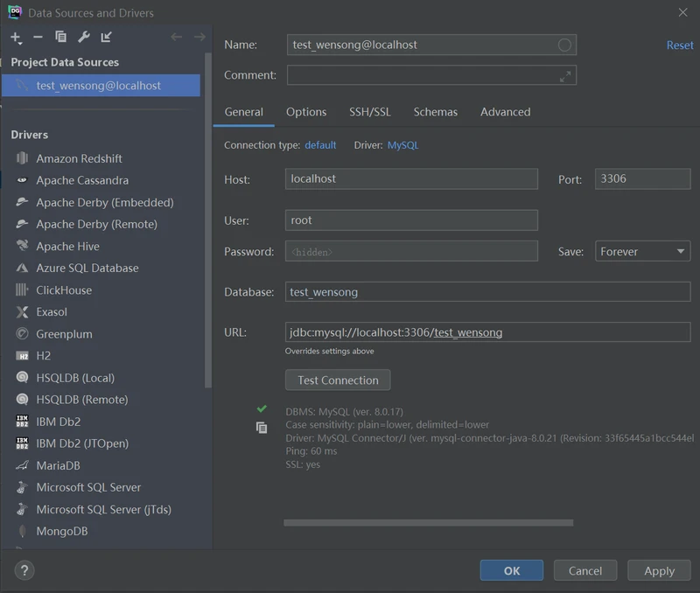Click the Port input field
This screenshot has width=700, height=593.
[x=642, y=179]
